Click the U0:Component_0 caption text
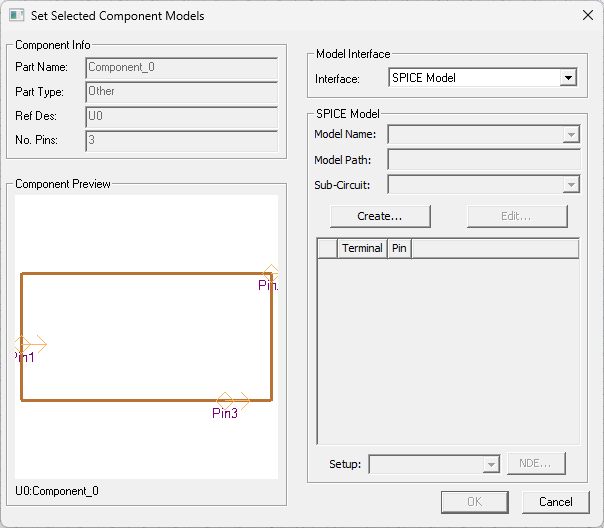The width and height of the screenshot is (604, 528). click(57, 491)
